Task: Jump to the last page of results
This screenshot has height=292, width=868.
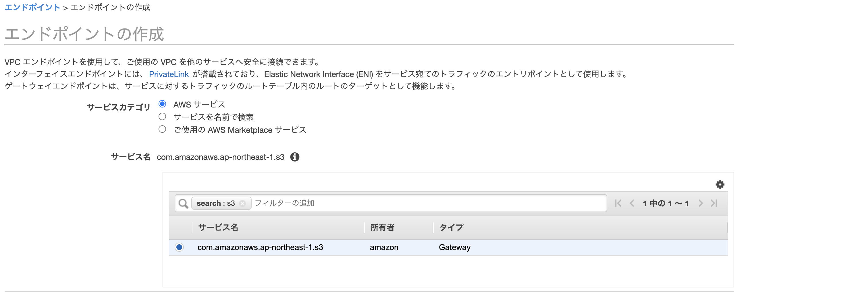Action: coord(714,203)
